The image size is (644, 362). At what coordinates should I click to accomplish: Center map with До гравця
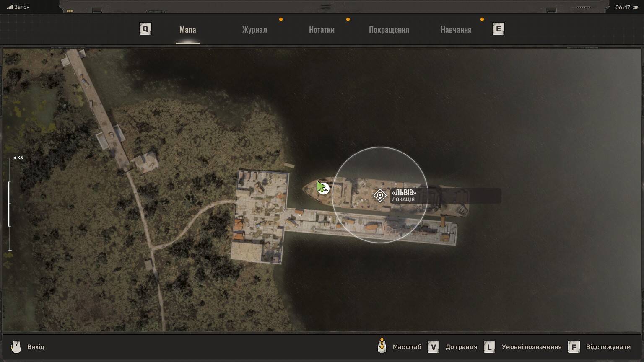[461, 347]
